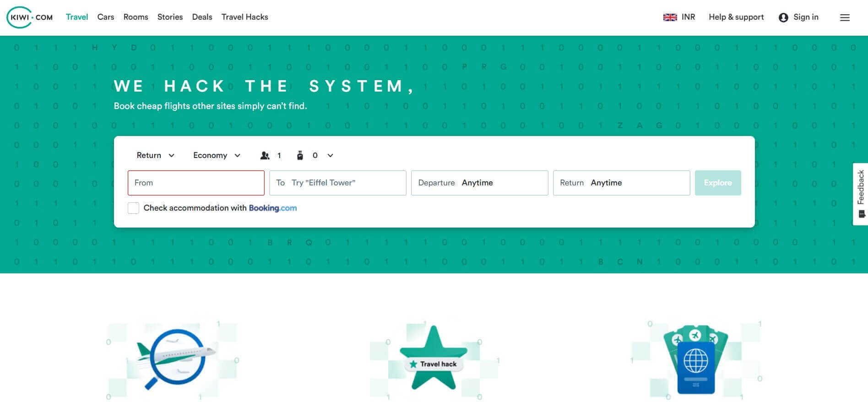This screenshot has width=868, height=402.
Task: Click the Sign in link
Action: tap(806, 17)
